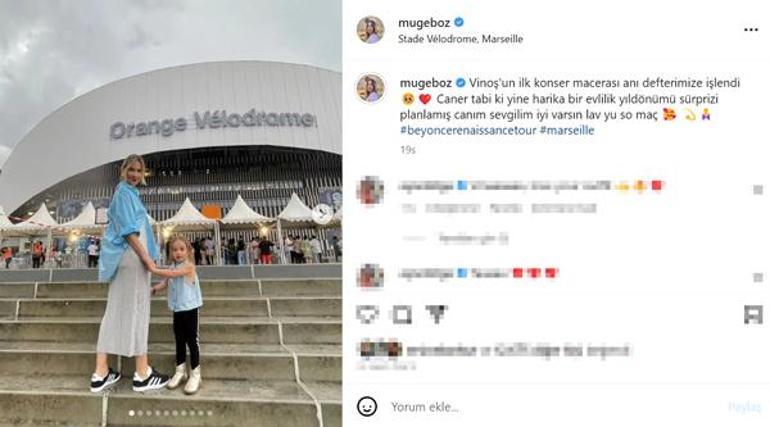Click the verified badge beside header mugeboz username

coord(459,22)
